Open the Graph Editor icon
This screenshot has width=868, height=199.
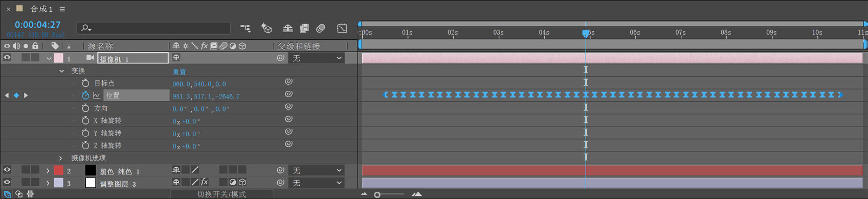342,28
